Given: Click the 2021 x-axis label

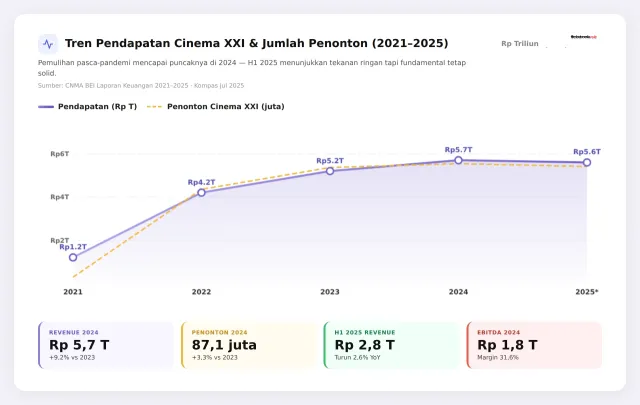Looking at the screenshot, I should coord(73,292).
